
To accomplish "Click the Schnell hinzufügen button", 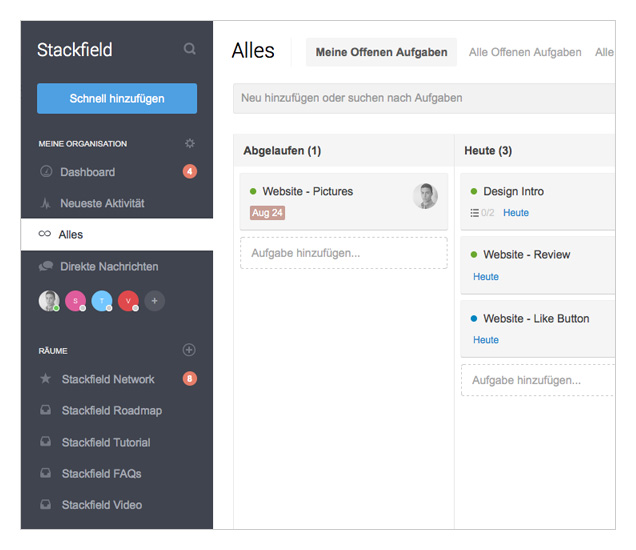I will point(117,99).
